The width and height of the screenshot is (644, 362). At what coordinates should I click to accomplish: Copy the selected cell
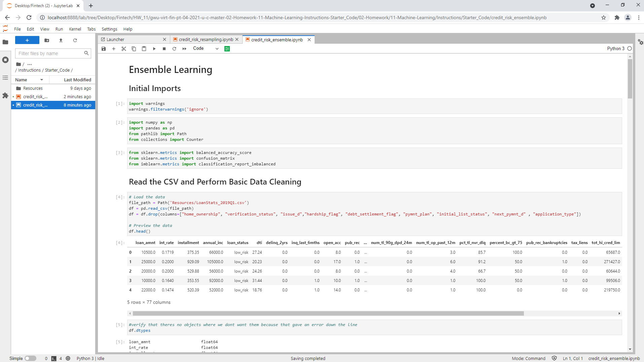[x=134, y=49]
